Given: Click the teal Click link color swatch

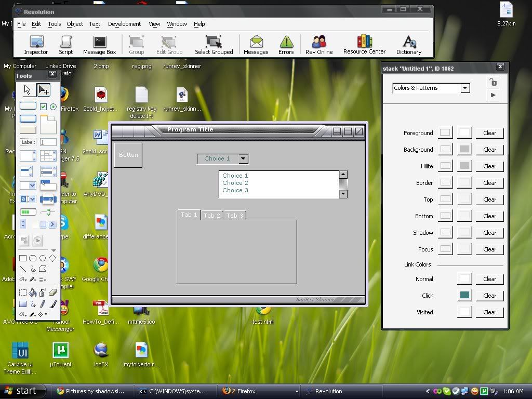Looking at the screenshot, I should coord(464,295).
